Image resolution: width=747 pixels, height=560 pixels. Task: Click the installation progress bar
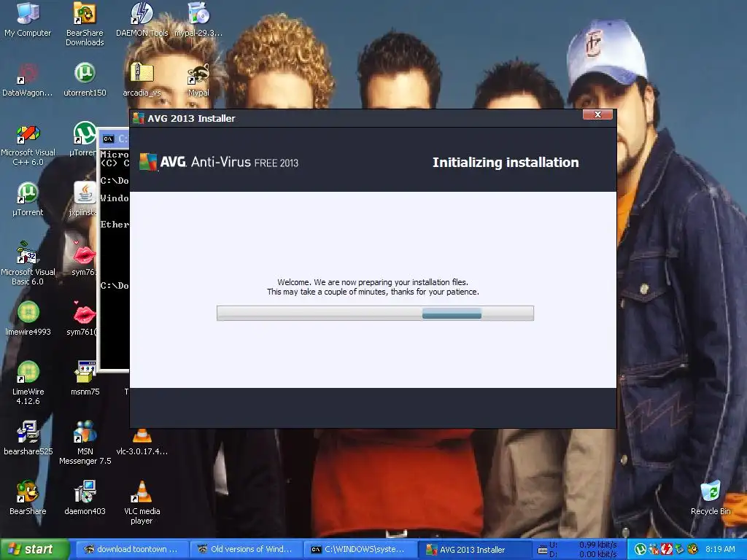[375, 313]
